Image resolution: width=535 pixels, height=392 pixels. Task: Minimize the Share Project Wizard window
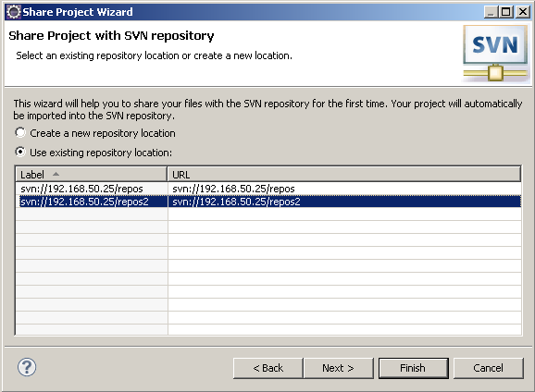click(491, 12)
